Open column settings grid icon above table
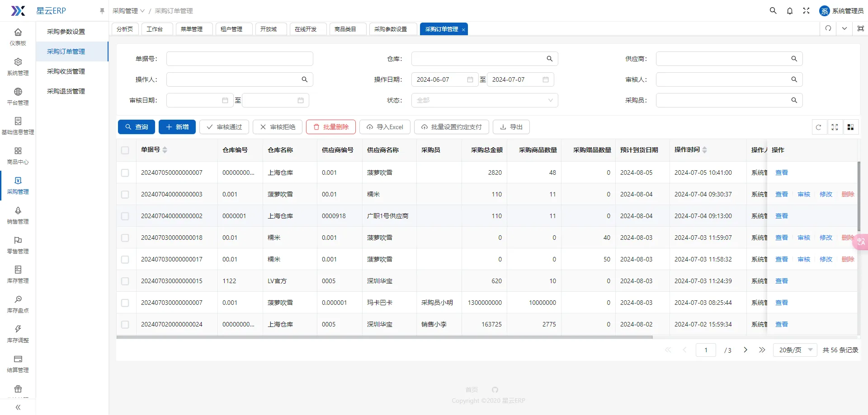Image resolution: width=868 pixels, height=415 pixels. tap(850, 127)
